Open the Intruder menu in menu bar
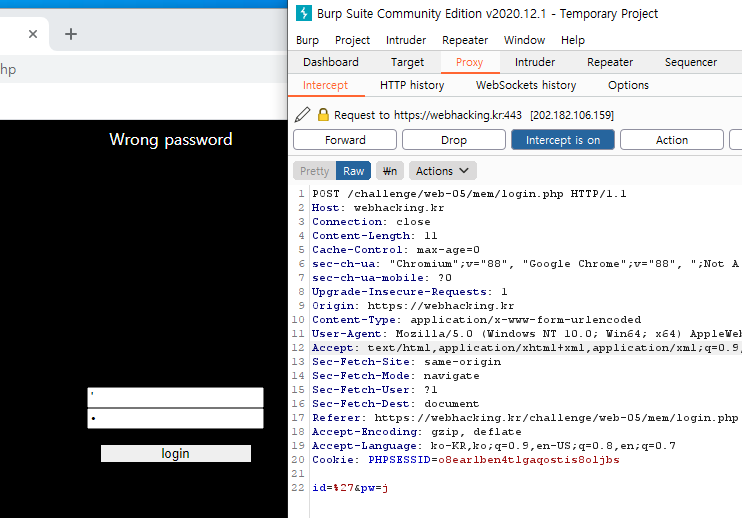The image size is (742, 518). [x=406, y=40]
